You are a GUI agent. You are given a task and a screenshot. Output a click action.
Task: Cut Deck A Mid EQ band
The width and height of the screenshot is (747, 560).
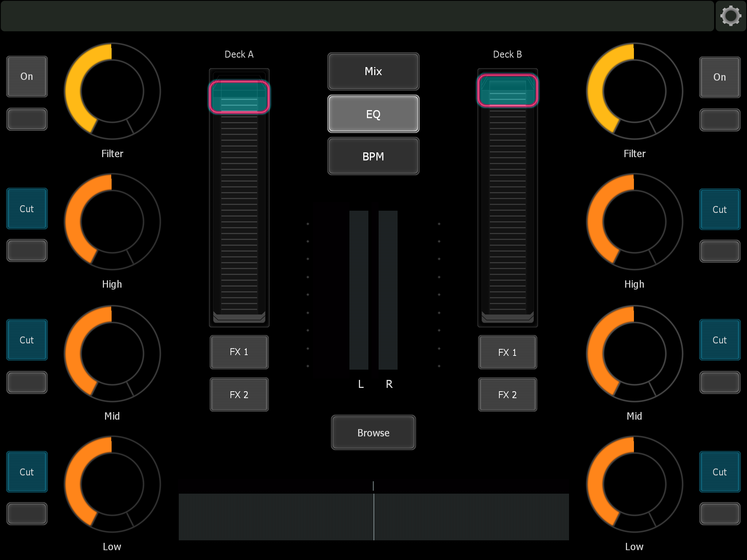(x=27, y=340)
